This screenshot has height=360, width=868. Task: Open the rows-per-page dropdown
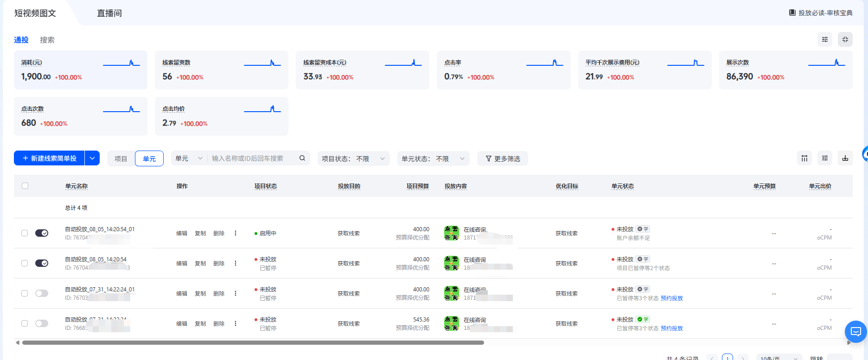pyautogui.click(x=779, y=358)
